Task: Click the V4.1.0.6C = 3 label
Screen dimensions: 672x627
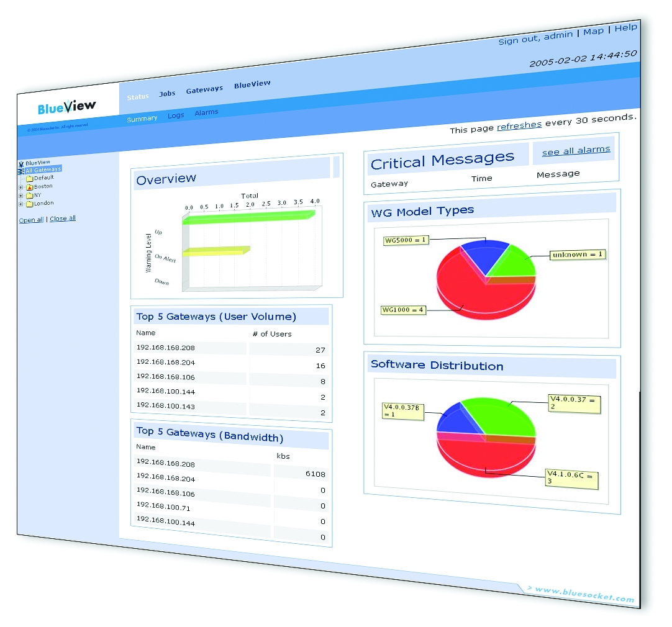Action: click(571, 479)
